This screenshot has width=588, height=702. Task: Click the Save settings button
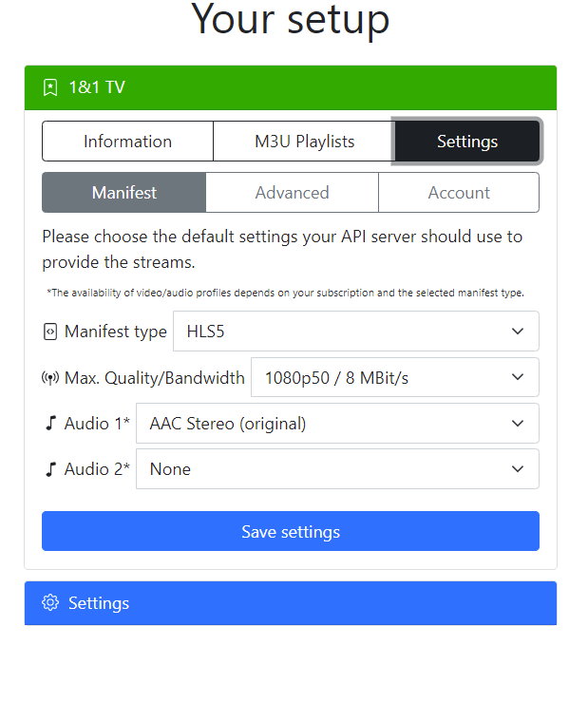coord(291,531)
